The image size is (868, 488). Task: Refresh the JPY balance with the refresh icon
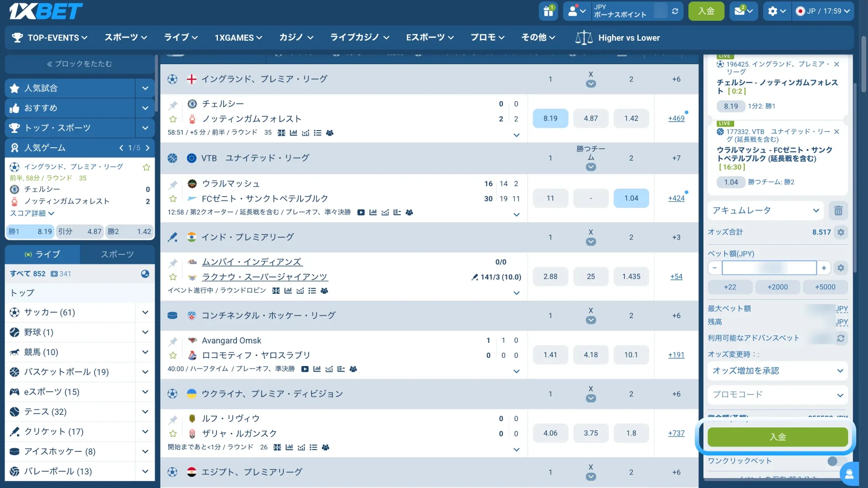click(675, 11)
